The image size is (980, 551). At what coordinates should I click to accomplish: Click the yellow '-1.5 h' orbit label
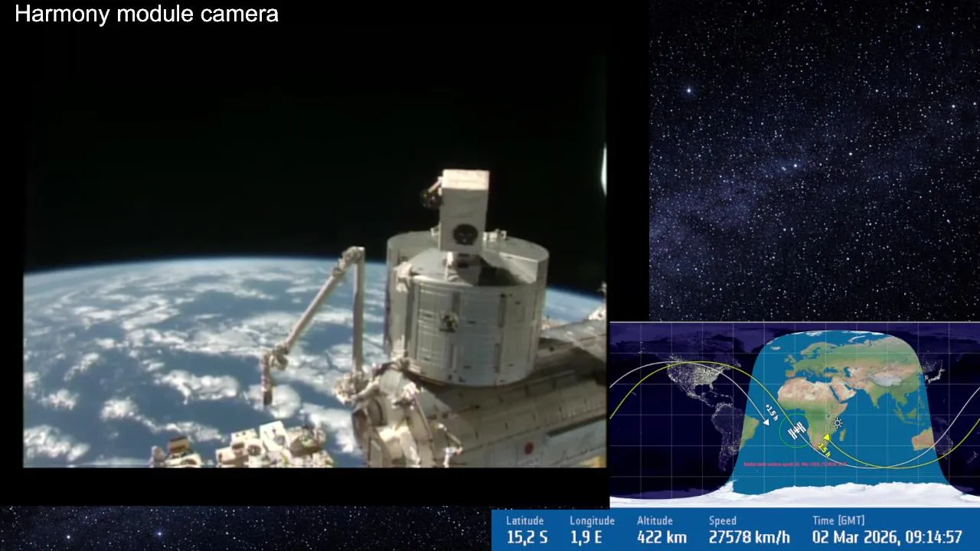(x=824, y=450)
